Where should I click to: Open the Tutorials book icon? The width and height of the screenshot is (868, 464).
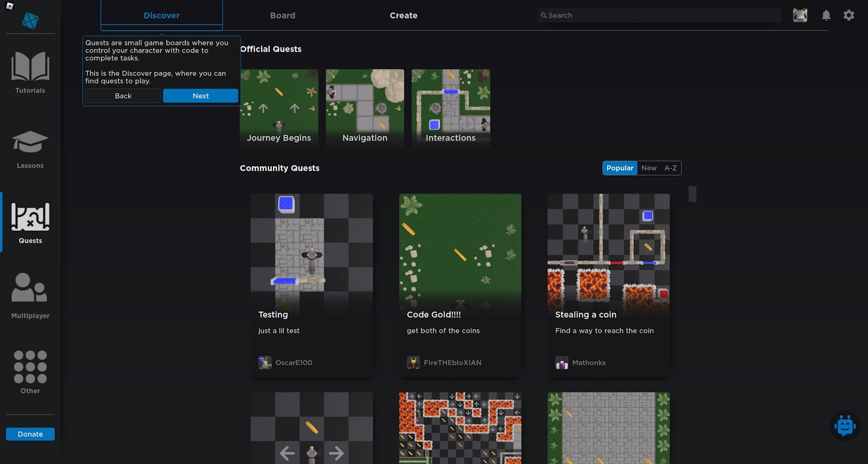tap(30, 67)
